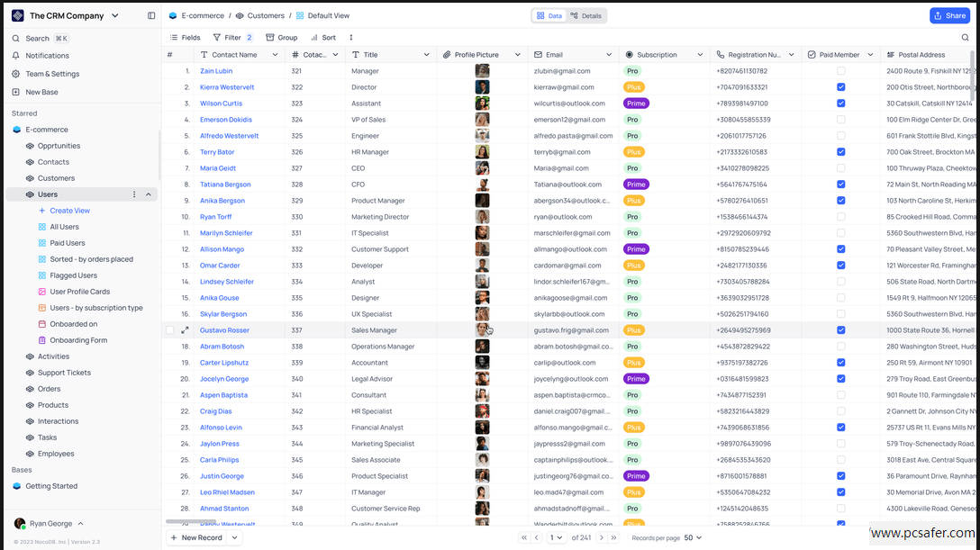Click the sidebar collapse icon
This screenshot has width=980, height=550.
151,15
